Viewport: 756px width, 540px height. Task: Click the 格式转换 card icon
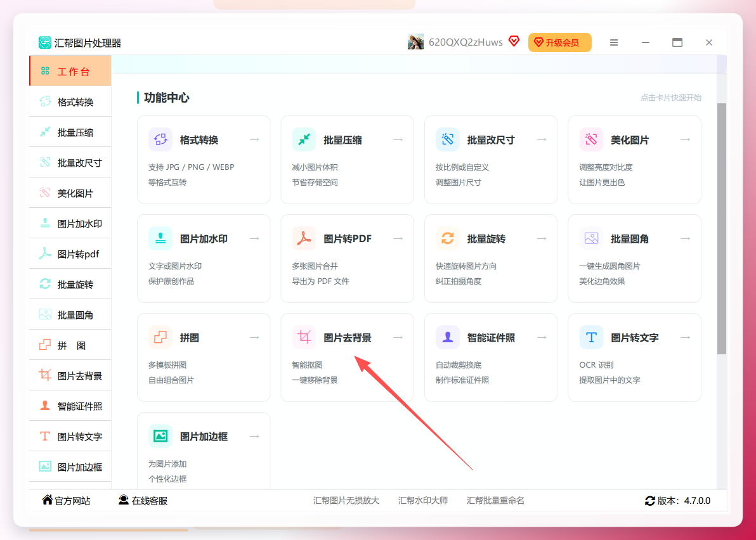(x=160, y=139)
